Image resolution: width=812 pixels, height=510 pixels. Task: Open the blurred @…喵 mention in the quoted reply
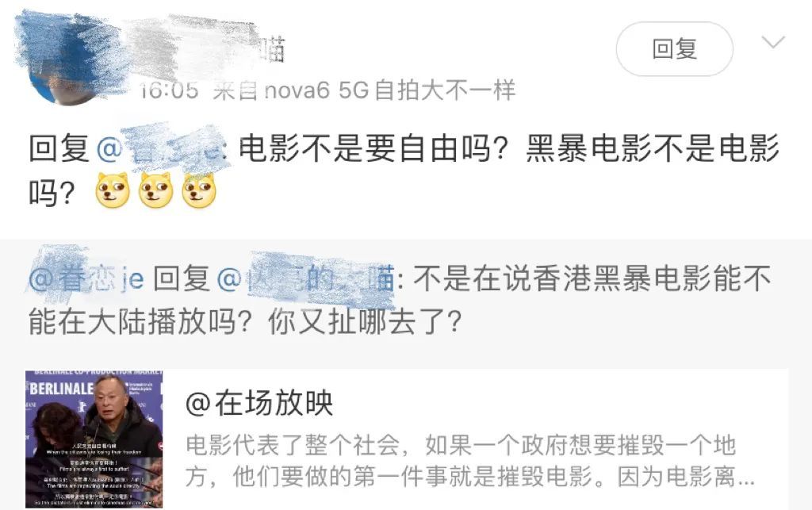coord(305,279)
